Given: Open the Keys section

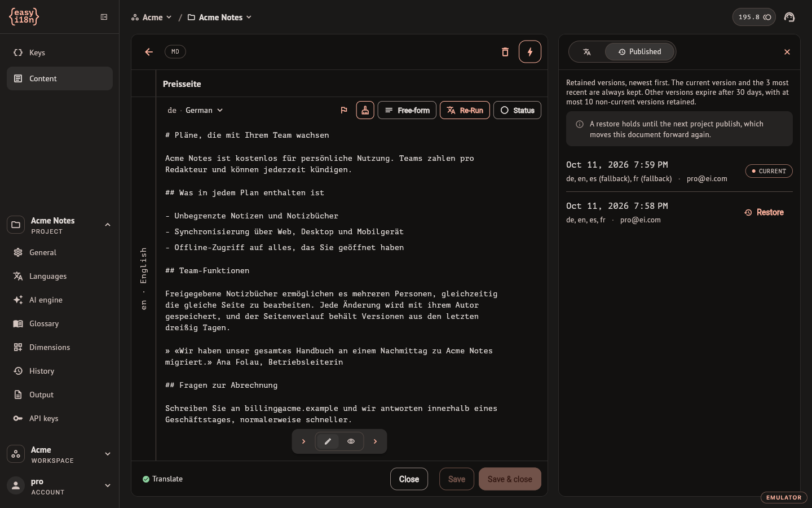Looking at the screenshot, I should 60,52.
